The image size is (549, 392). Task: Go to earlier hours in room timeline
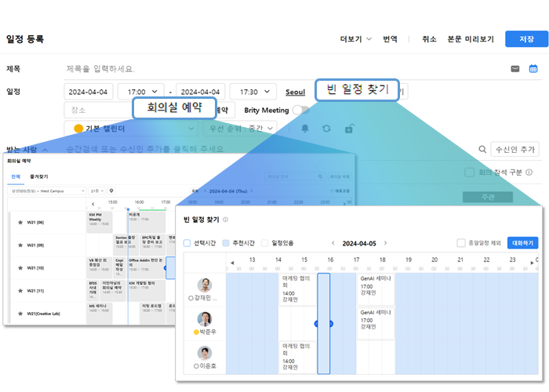pyautogui.click(x=93, y=204)
